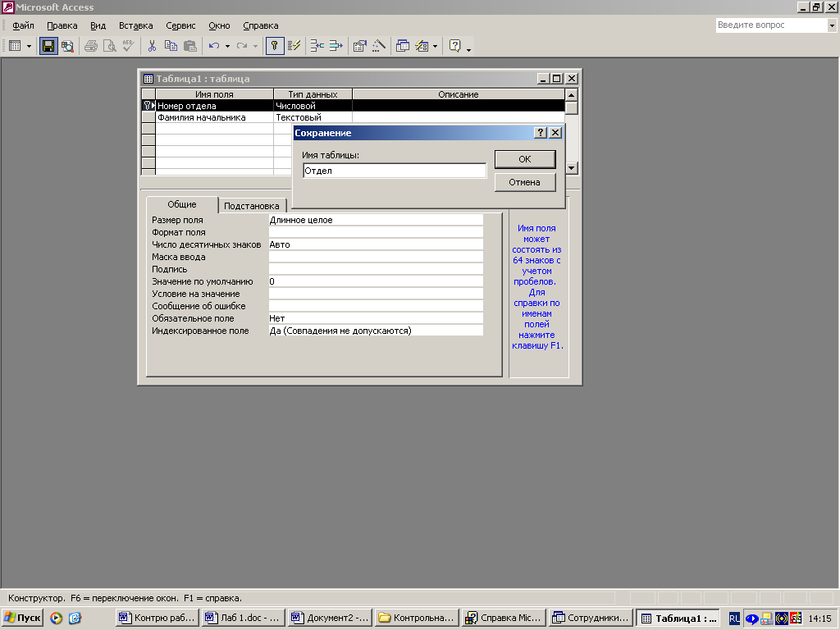
Task: Click the Delete Rows toolbar icon
Action: coord(336,46)
